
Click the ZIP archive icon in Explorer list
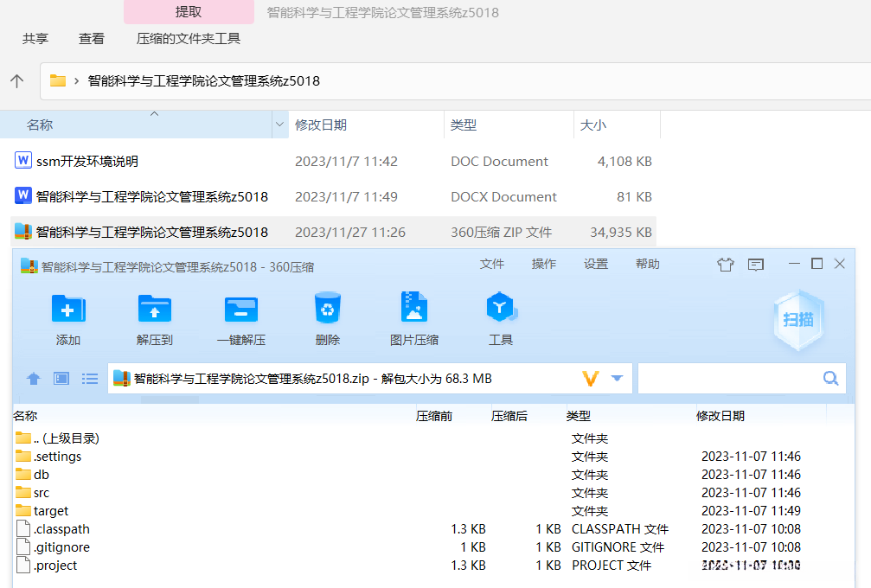click(22, 231)
